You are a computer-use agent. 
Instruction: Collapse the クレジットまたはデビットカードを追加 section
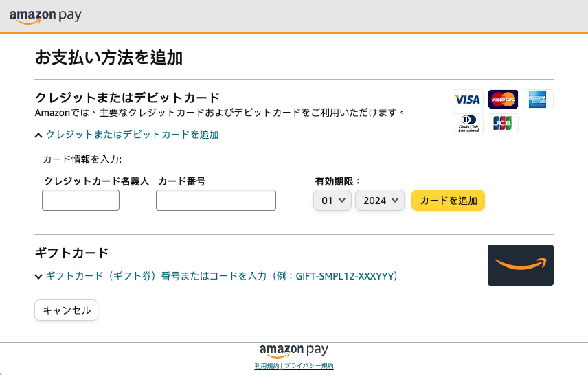(132, 135)
